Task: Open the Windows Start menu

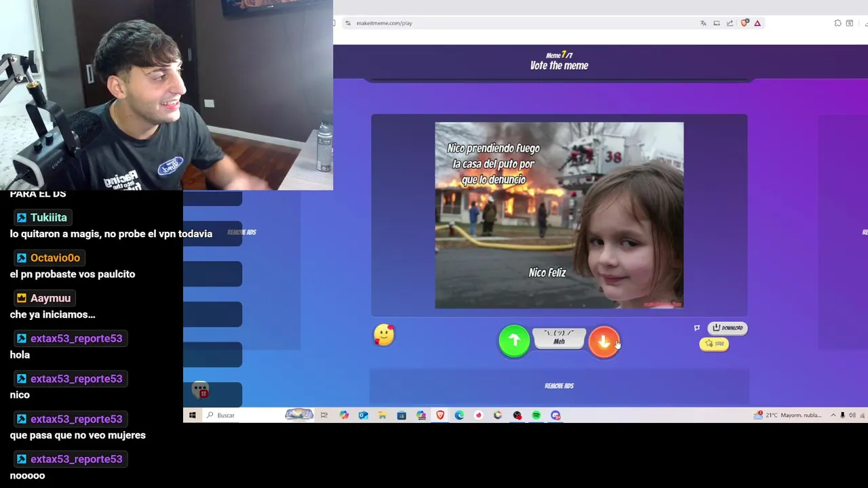Action: (x=193, y=415)
